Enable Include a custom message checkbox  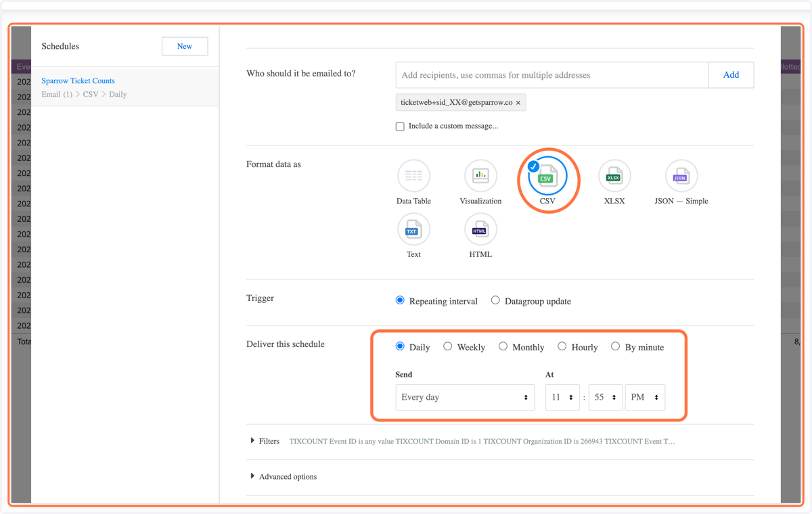coord(400,126)
